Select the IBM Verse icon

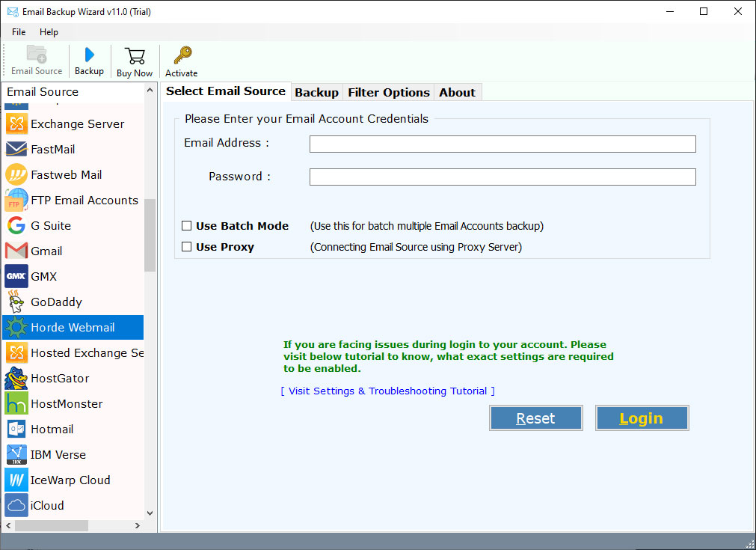16,455
